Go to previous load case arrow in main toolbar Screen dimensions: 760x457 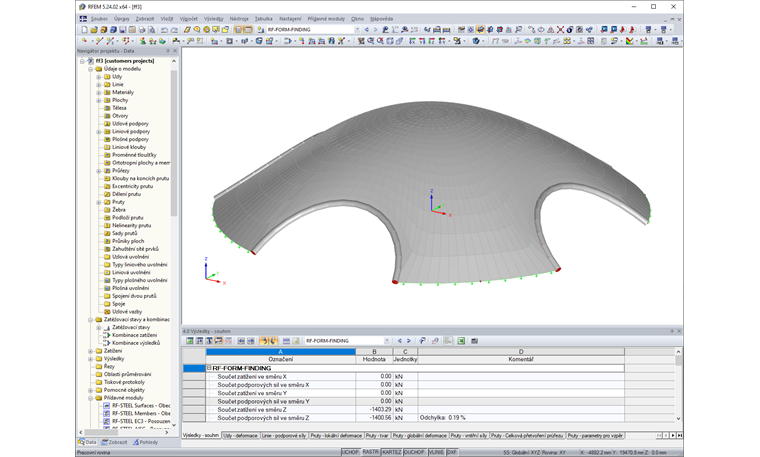pyautogui.click(x=366, y=30)
